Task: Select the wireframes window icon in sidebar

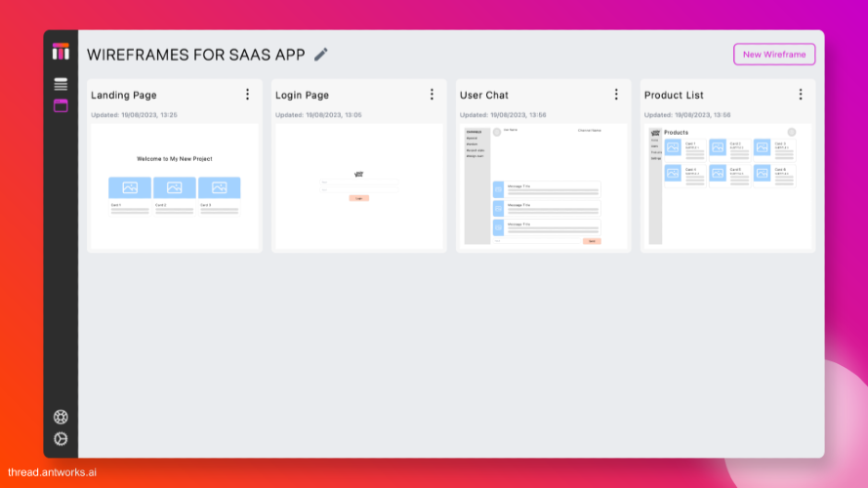Action: click(x=61, y=105)
